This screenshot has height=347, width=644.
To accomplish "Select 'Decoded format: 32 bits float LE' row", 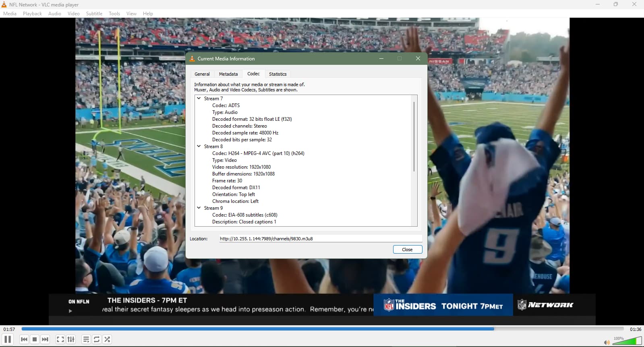I will coord(252,119).
